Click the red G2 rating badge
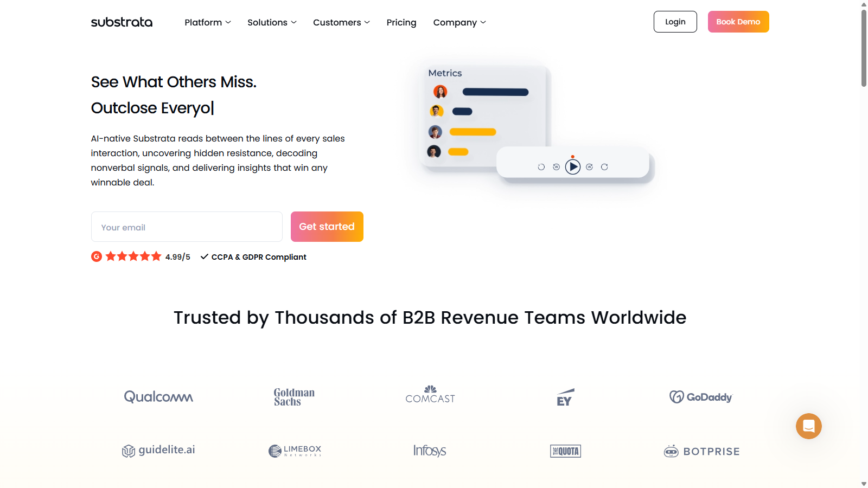Viewport: 868px width, 488px height. 97,256
